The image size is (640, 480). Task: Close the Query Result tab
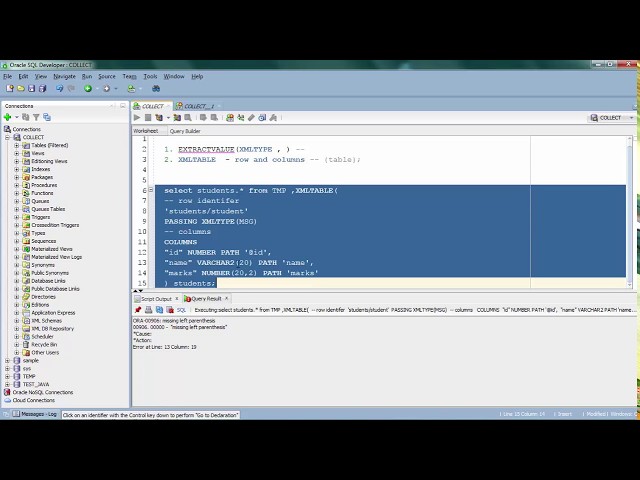[227, 298]
